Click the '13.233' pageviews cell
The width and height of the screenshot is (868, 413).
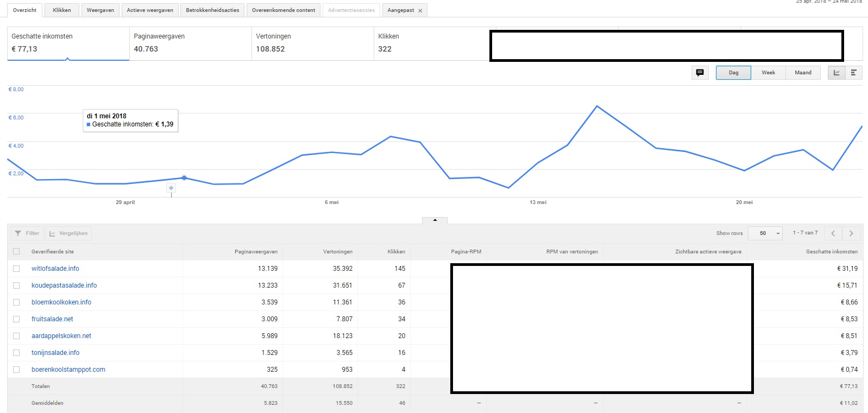pyautogui.click(x=268, y=285)
